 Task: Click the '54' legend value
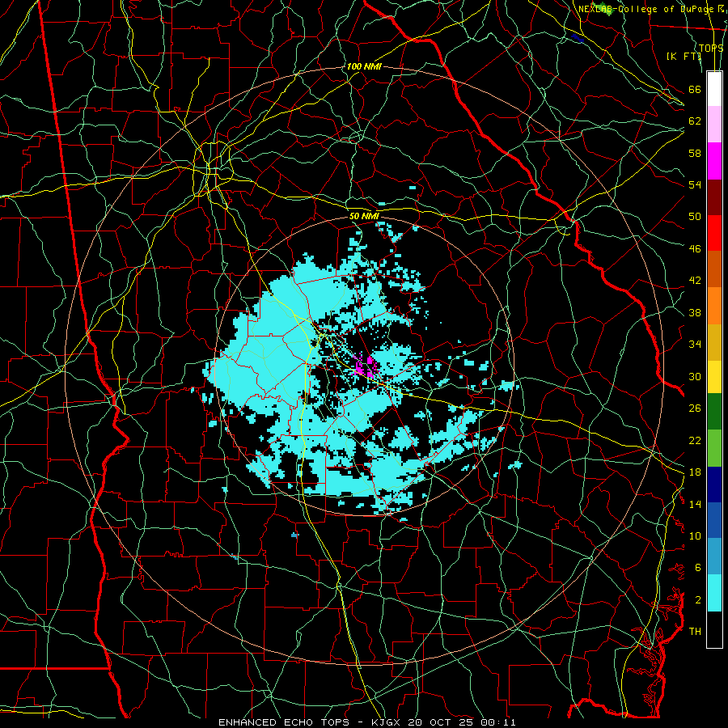(x=695, y=184)
